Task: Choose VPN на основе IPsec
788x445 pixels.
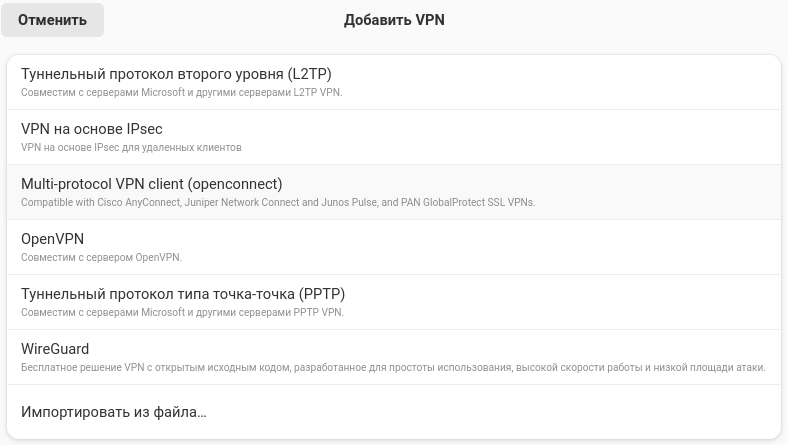Action: [92, 129]
